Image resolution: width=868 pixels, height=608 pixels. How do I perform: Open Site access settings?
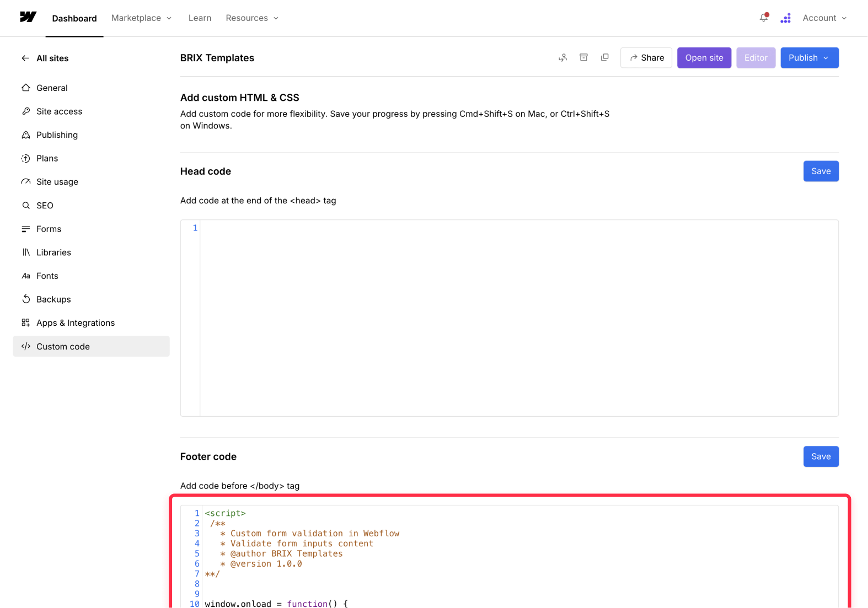[x=91, y=111]
